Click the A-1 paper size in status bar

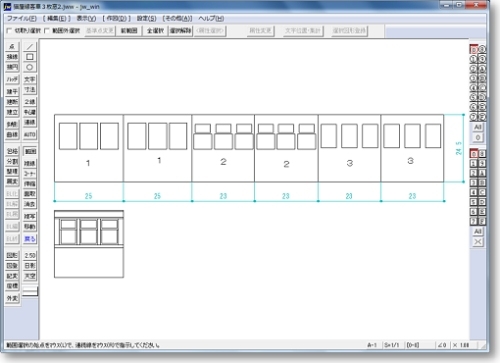click(372, 345)
